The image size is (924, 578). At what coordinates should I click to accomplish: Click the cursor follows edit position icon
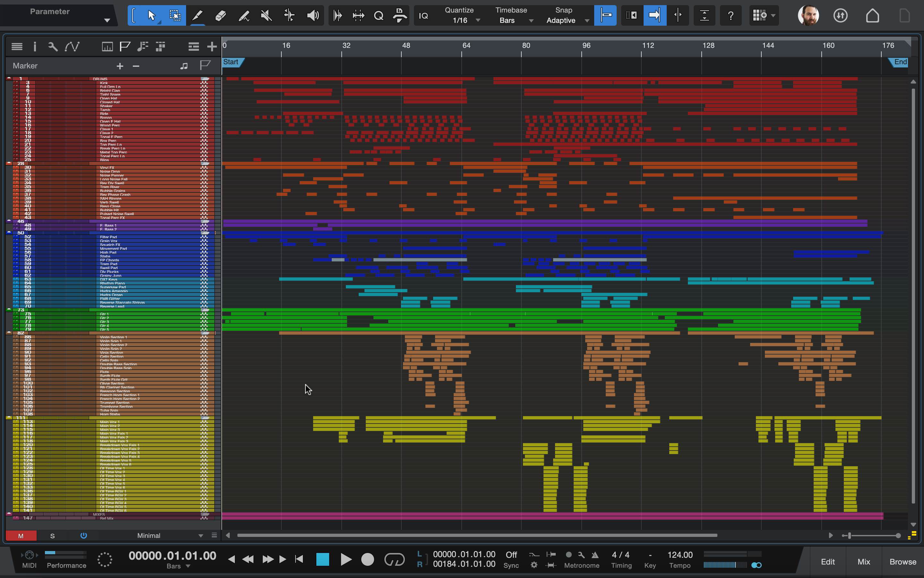click(678, 16)
